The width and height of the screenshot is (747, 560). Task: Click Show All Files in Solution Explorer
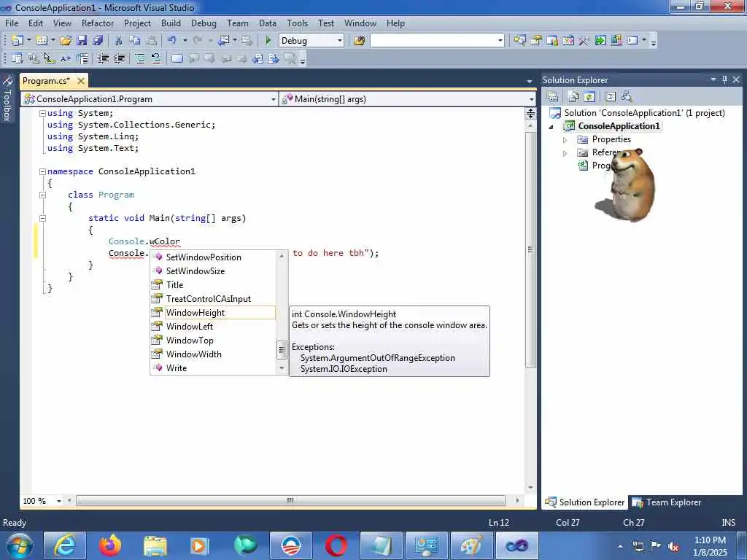pyautogui.click(x=573, y=97)
